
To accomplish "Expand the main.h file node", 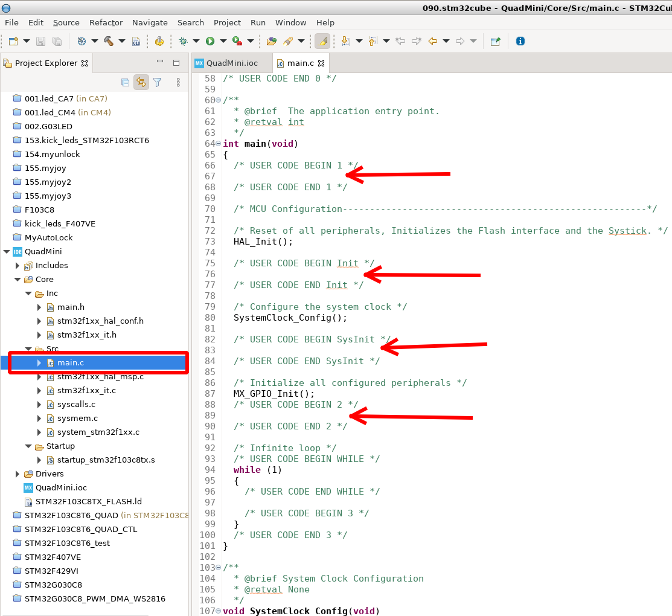I will pyautogui.click(x=39, y=307).
